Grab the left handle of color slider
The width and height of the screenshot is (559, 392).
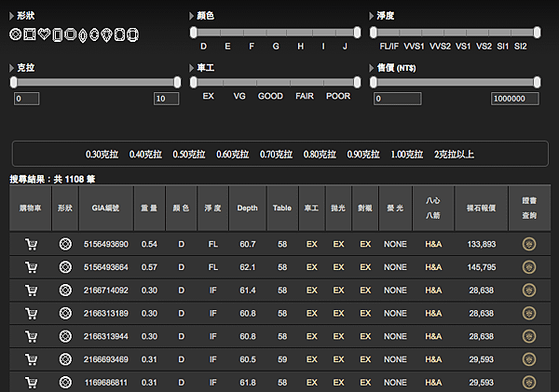point(193,33)
